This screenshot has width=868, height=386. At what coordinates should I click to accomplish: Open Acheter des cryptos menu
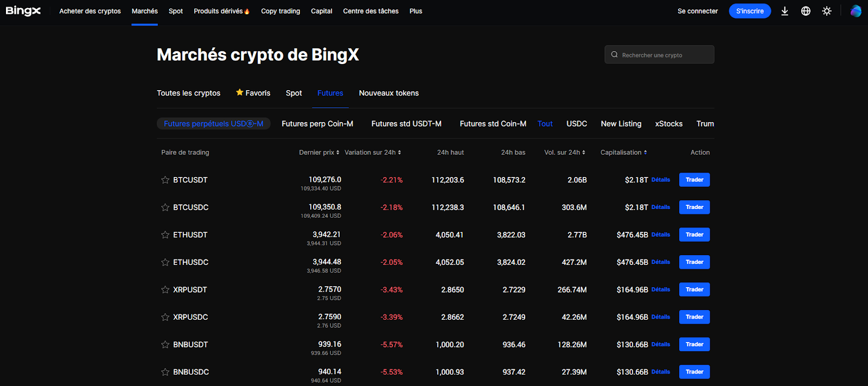pyautogui.click(x=90, y=11)
